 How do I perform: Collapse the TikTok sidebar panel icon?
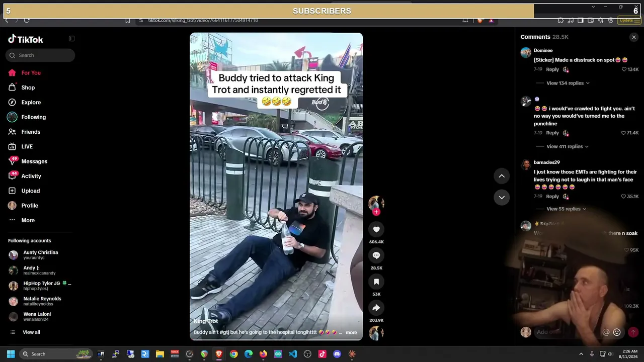pos(71,39)
